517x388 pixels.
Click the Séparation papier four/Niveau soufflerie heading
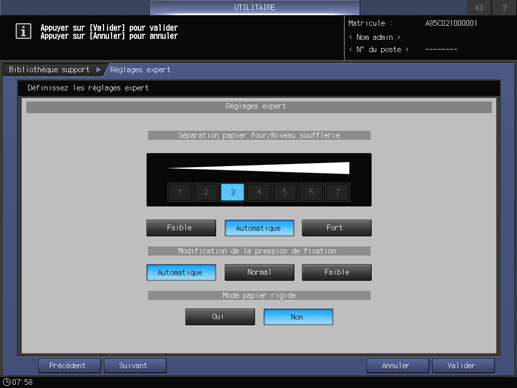point(259,135)
